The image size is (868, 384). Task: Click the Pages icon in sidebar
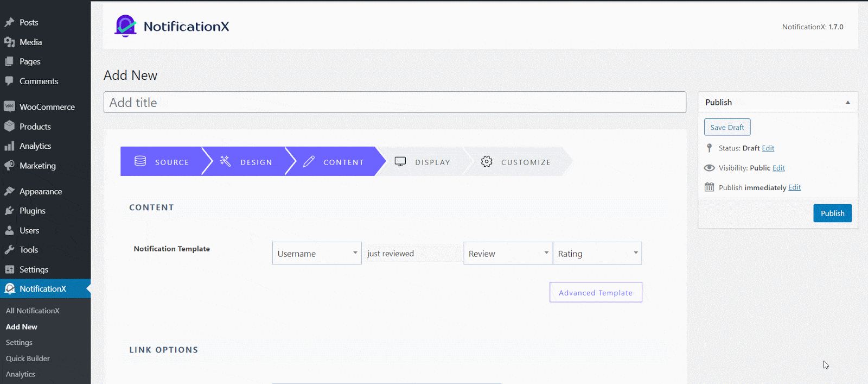[9, 61]
